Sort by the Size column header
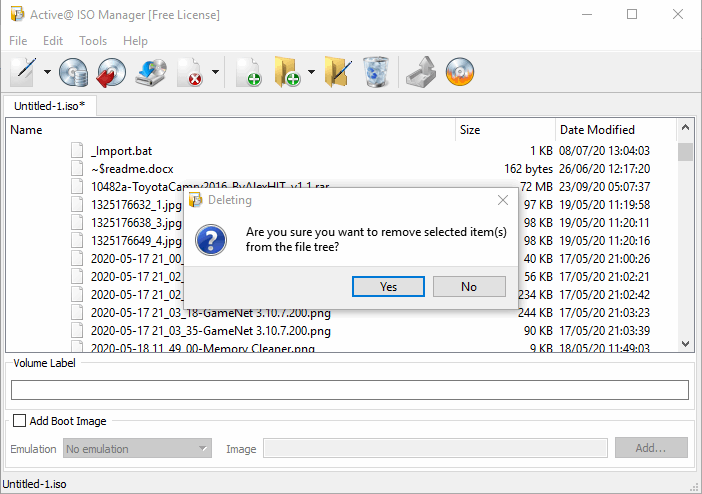The width and height of the screenshot is (702, 494). pos(506,130)
